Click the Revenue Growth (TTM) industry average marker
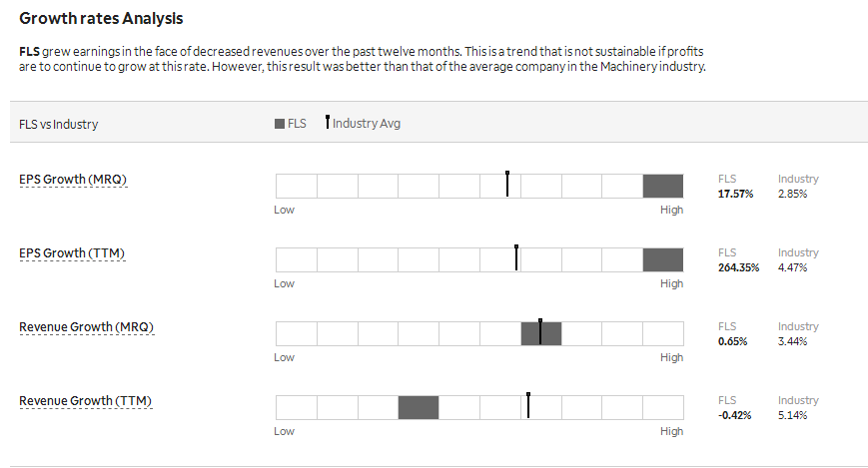This screenshot has width=868, height=468. [x=528, y=405]
